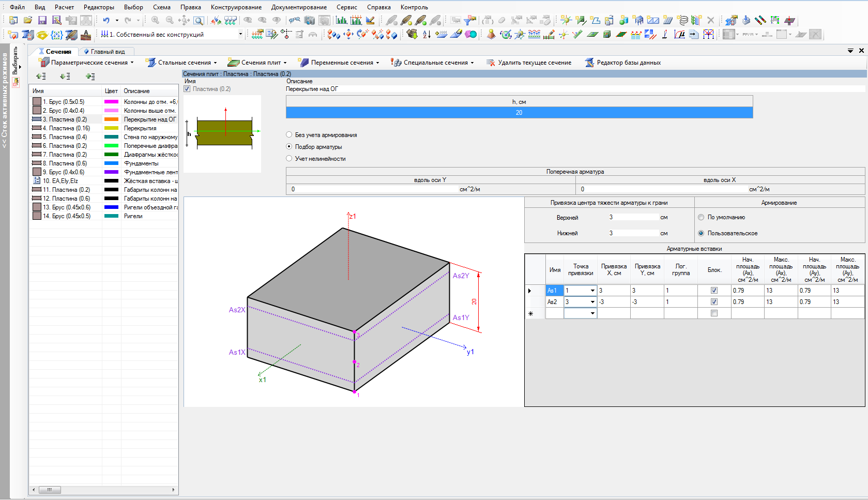Open Точка привязки dropdown in new row
This screenshot has width=868, height=500.
point(592,313)
